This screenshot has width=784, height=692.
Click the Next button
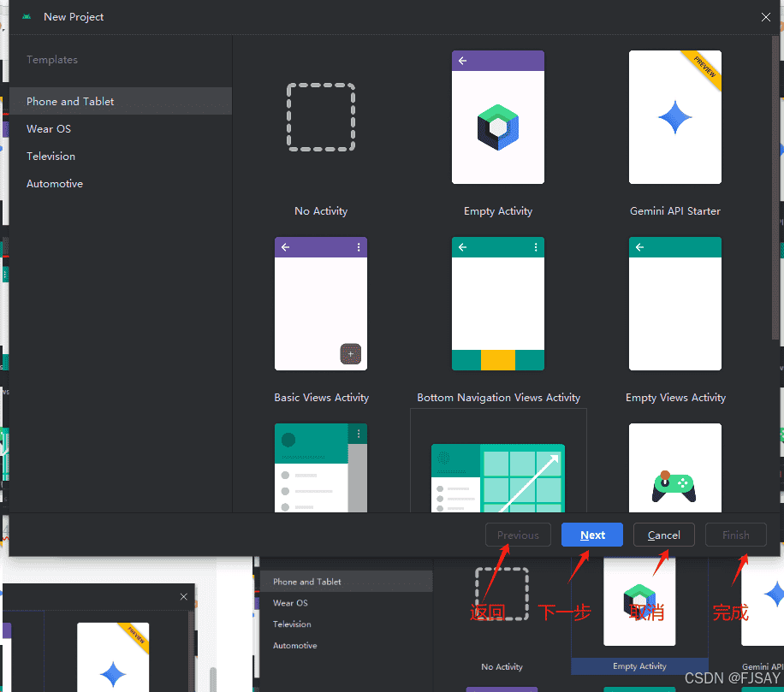coord(591,535)
